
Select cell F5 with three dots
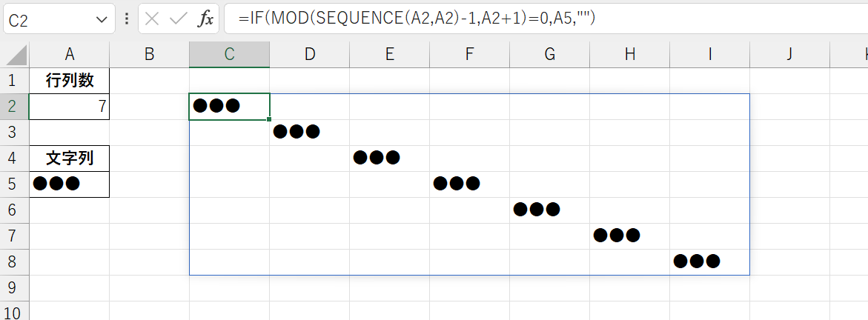469,184
